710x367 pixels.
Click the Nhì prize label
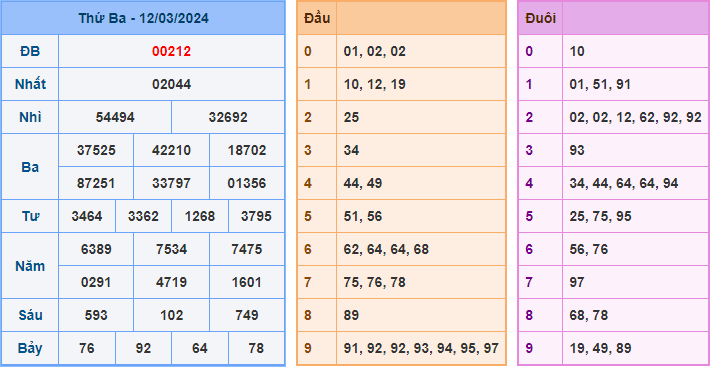point(30,118)
